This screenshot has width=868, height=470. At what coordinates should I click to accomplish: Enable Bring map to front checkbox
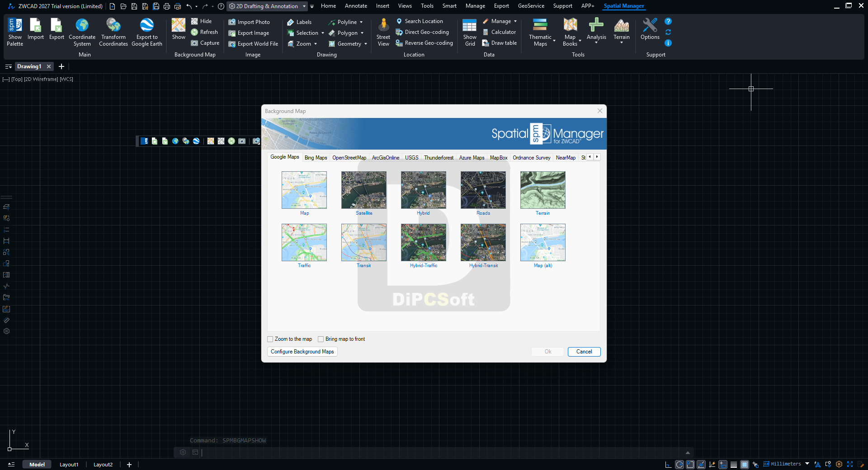[x=321, y=339]
